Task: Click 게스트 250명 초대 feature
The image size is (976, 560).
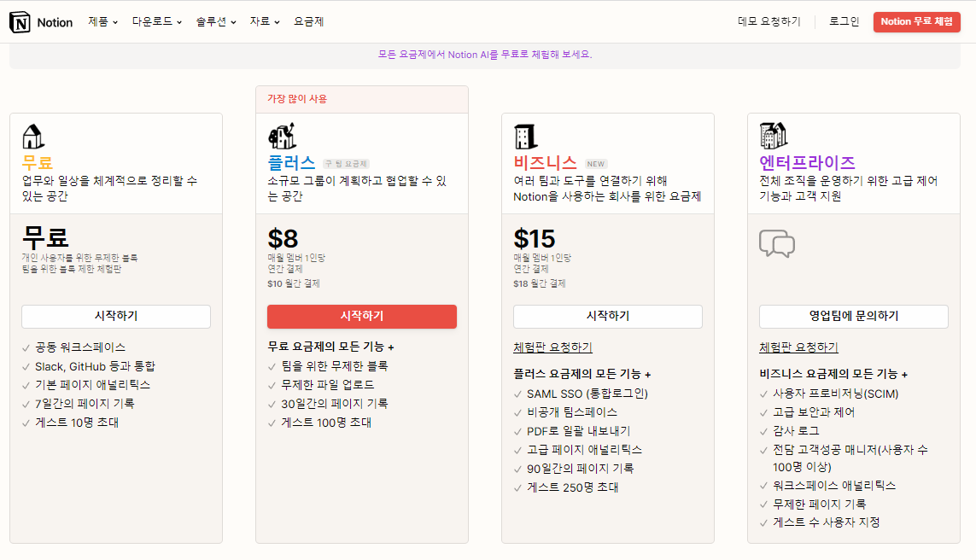Action: pyautogui.click(x=573, y=487)
